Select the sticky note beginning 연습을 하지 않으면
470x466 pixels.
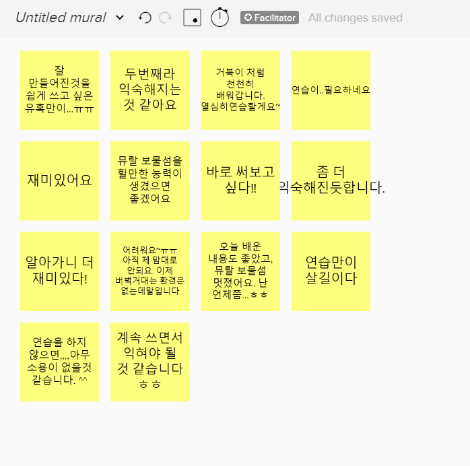click(x=59, y=362)
